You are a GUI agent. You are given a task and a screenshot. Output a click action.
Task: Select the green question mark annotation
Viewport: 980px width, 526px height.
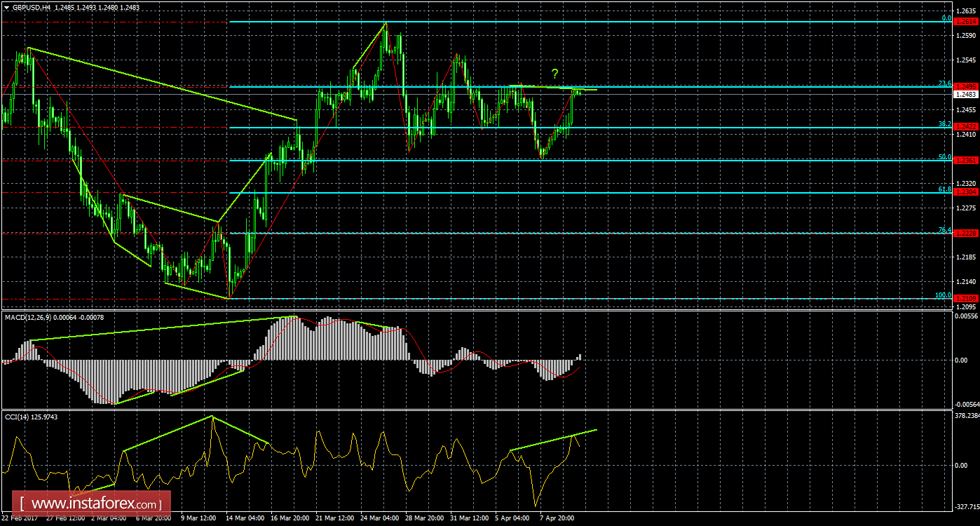coord(554,74)
